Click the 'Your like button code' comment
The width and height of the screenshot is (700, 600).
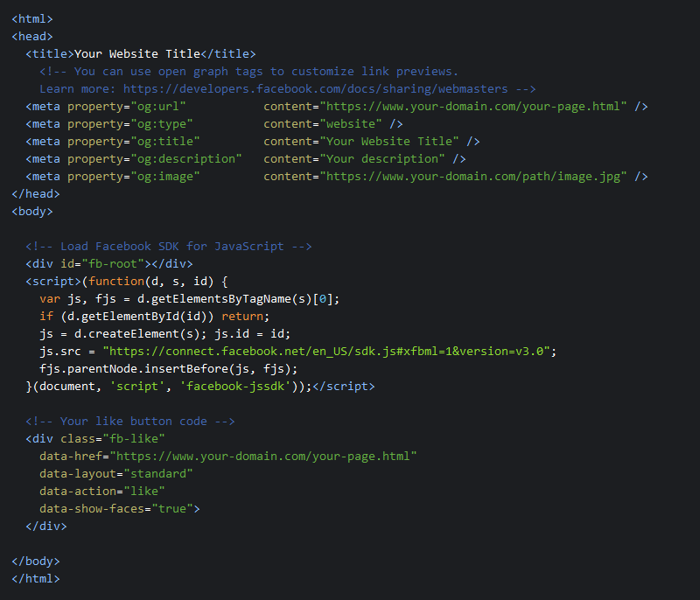coord(130,422)
